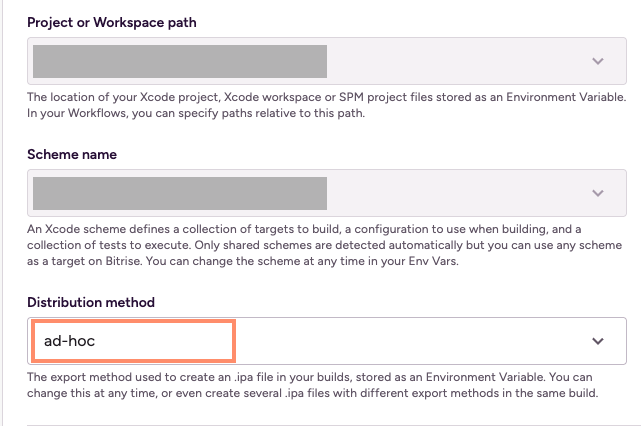
Task: Open the Project or Workspace path dropdown
Action: tap(450, 61)
